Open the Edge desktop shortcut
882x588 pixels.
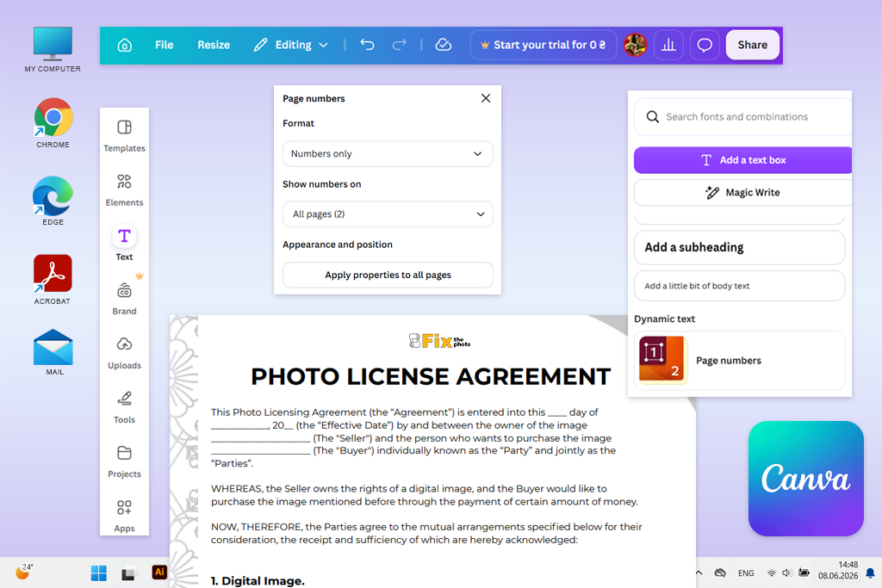53,201
